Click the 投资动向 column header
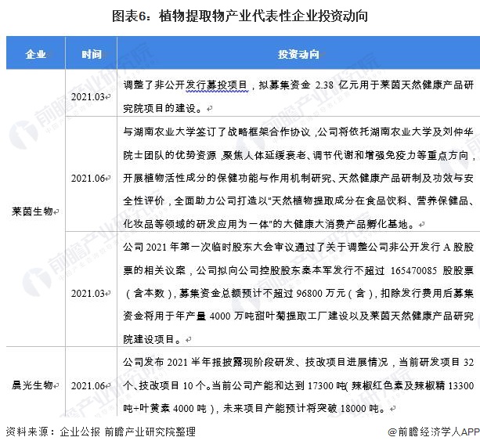 point(298,54)
